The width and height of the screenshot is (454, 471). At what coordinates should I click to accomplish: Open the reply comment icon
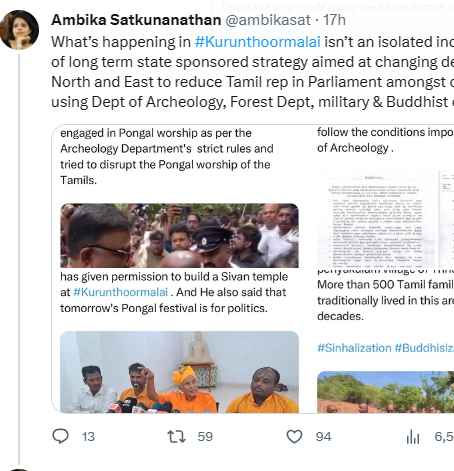61,436
